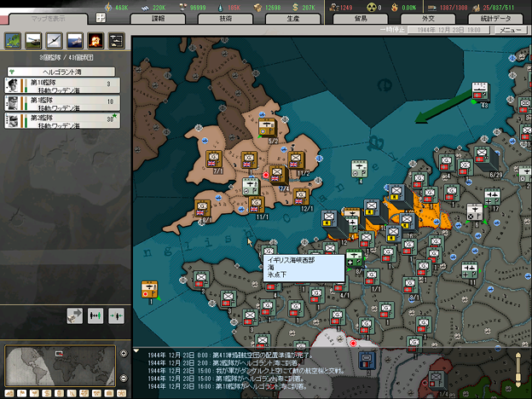Click the money dollar icon showing 207K
Viewport: 532px width, 399px height.
click(x=295, y=8)
